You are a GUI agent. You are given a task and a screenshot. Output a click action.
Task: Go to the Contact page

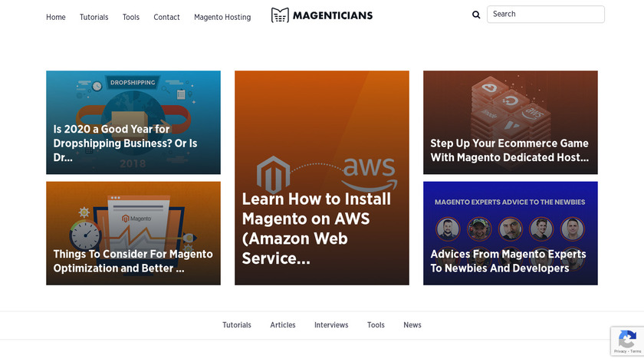[x=167, y=18]
